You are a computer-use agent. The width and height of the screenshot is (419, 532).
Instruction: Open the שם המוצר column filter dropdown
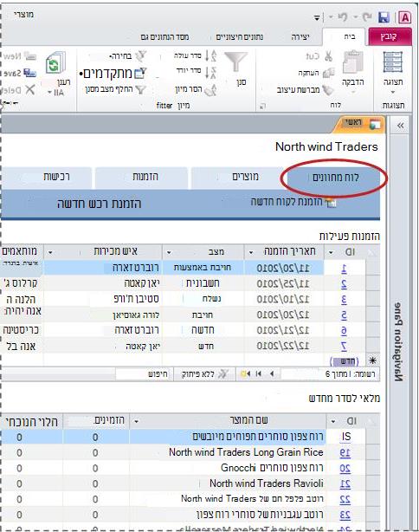136,421
